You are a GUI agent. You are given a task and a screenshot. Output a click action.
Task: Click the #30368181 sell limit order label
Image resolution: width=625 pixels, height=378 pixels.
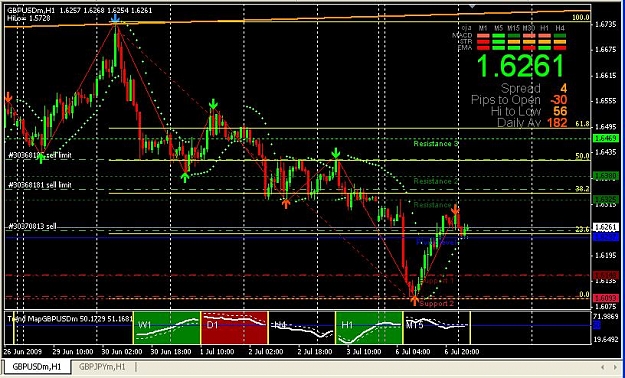click(x=40, y=185)
